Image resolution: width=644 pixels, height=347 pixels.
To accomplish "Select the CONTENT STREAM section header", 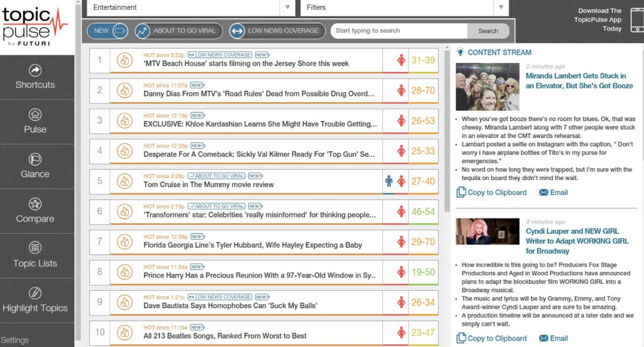I will point(500,52).
